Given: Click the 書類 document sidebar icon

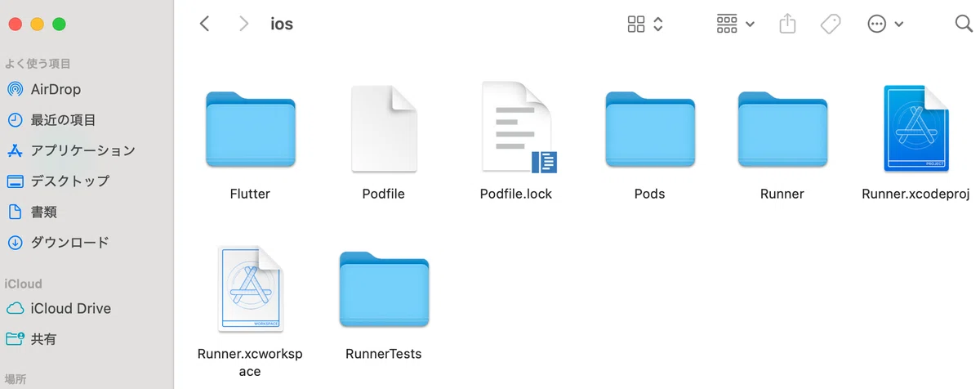Looking at the screenshot, I should (x=15, y=212).
